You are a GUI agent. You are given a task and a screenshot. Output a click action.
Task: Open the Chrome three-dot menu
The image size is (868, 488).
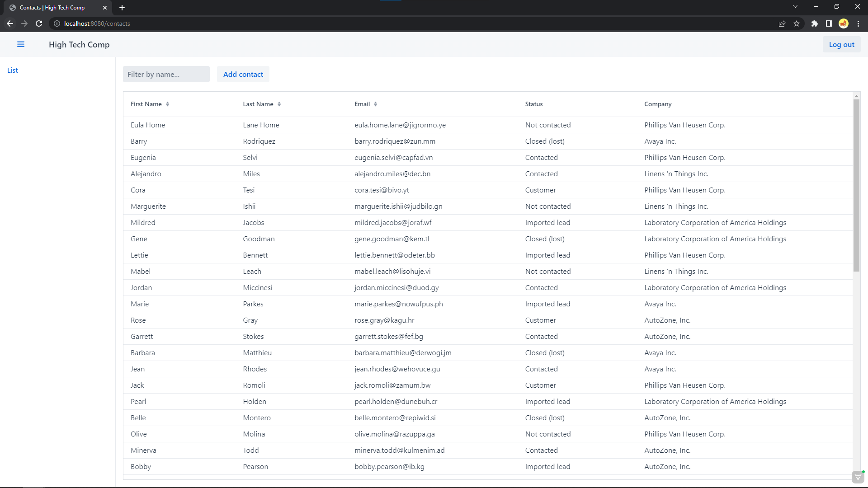tap(858, 23)
